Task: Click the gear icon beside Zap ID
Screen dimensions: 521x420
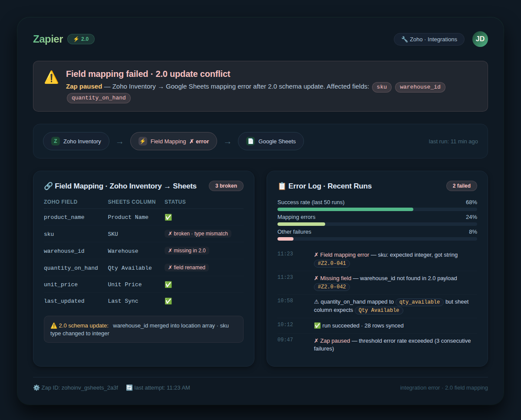Action: [36, 387]
